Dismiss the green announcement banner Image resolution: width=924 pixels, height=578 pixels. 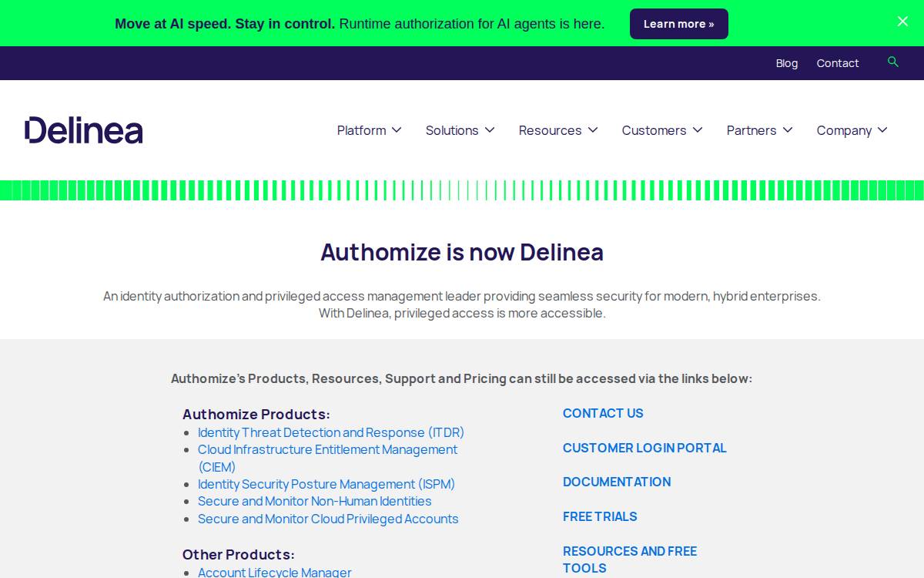902,22
